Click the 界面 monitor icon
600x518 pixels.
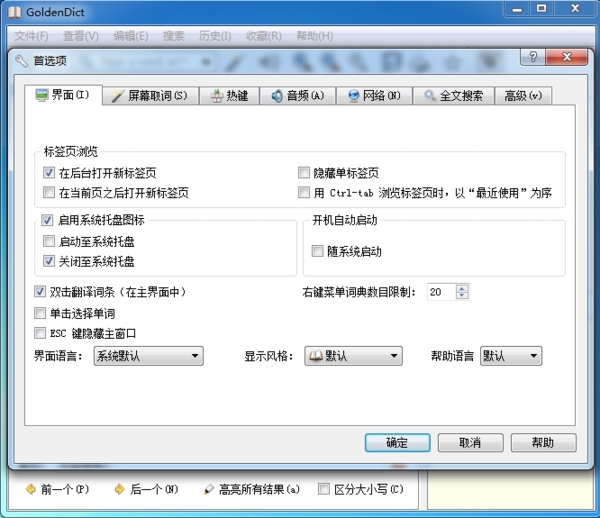click(41, 95)
